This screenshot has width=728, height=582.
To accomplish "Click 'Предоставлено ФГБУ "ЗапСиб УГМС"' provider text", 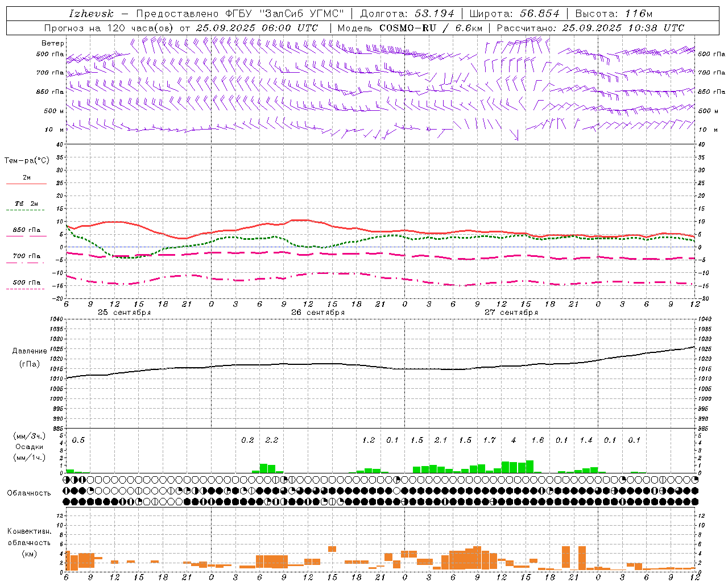I will pyautogui.click(x=240, y=14).
